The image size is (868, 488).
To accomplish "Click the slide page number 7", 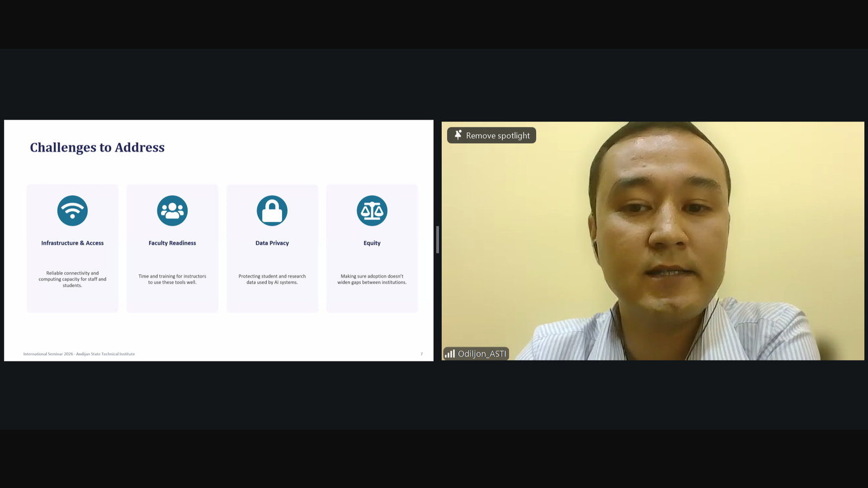I will tap(422, 354).
